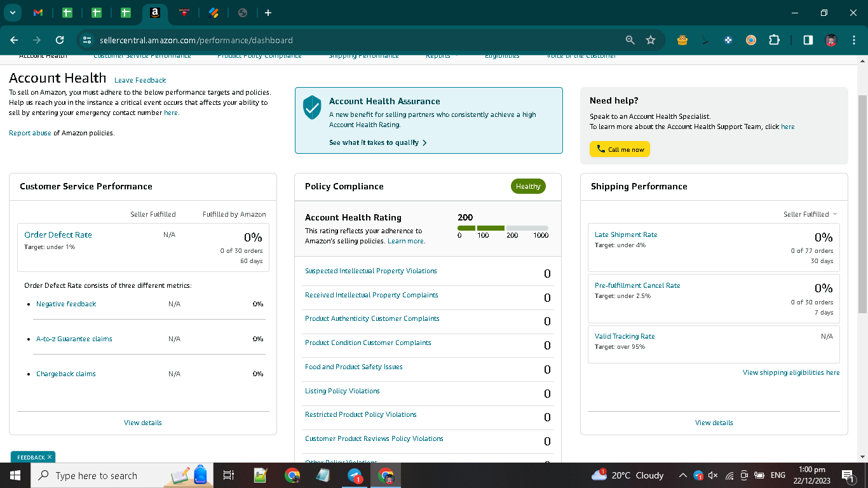Viewport: 868px width, 488px height.
Task: Open the Report abuse link
Action: tap(30, 133)
